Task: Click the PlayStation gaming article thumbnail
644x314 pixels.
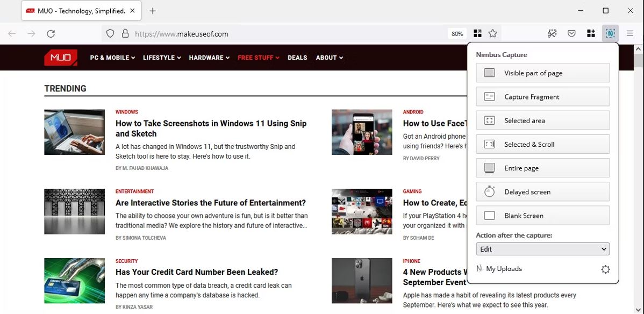Action: [362, 211]
